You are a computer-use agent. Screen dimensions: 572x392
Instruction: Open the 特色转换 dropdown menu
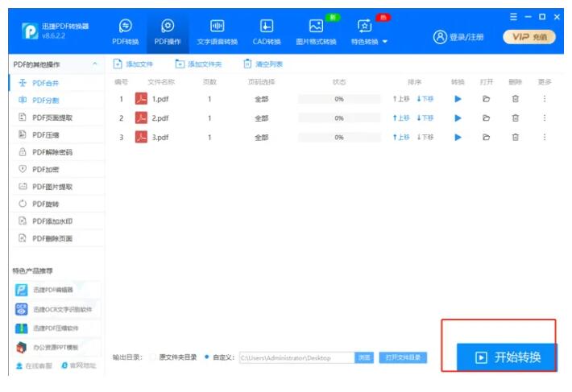click(x=369, y=33)
